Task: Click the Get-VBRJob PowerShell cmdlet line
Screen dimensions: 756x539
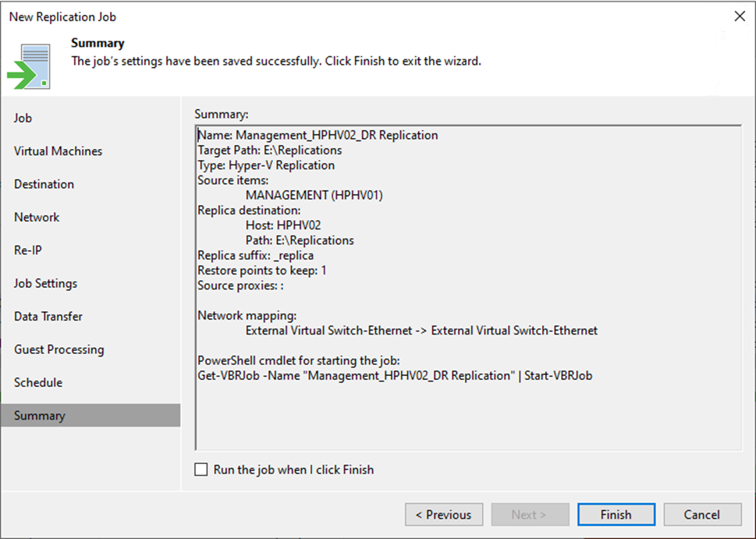Action: 395,376
